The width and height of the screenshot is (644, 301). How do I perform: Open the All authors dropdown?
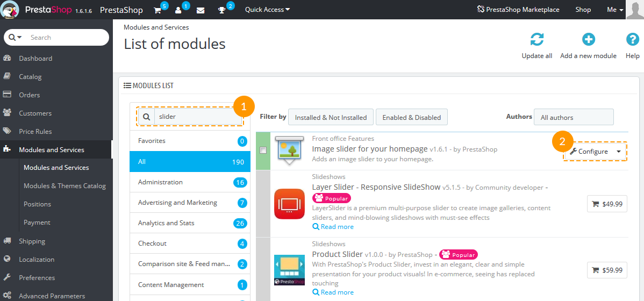(574, 117)
